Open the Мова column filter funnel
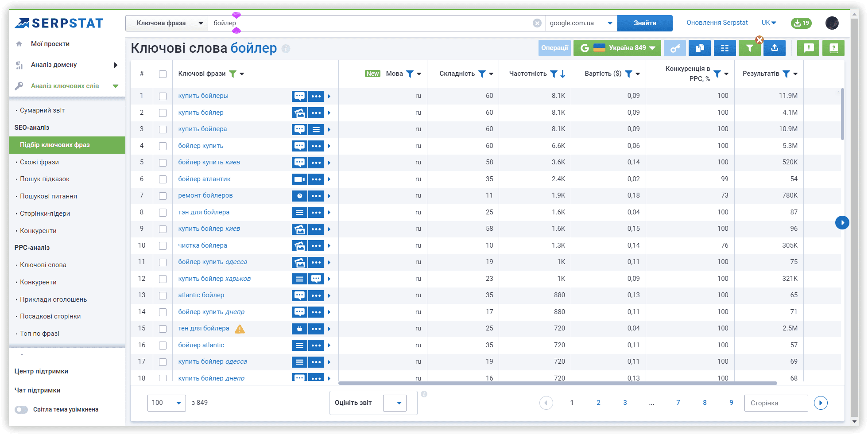 point(410,74)
